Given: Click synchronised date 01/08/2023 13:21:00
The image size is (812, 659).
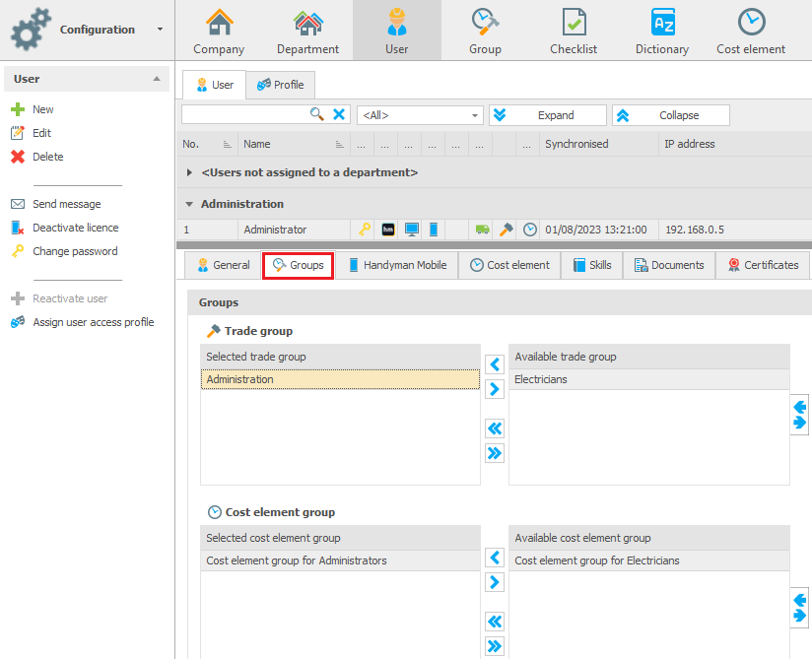Looking at the screenshot, I should (x=595, y=230).
